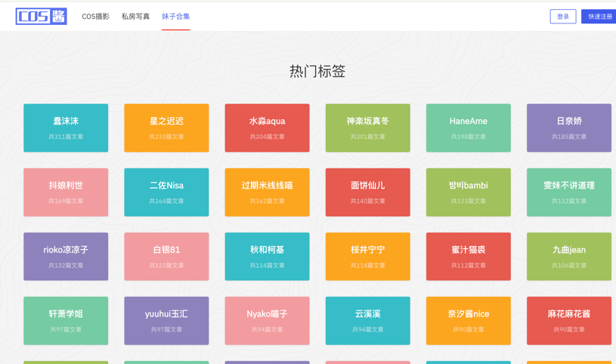Click the 快速注册 register button
Screen dimensions: 616x364
(599, 17)
